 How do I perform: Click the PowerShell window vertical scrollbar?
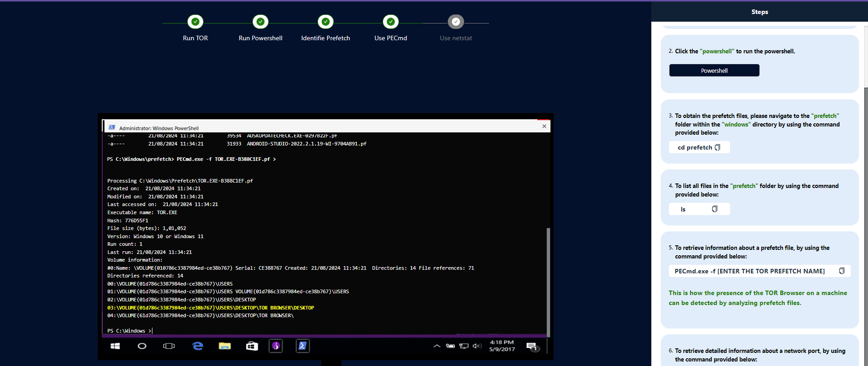pos(548,280)
